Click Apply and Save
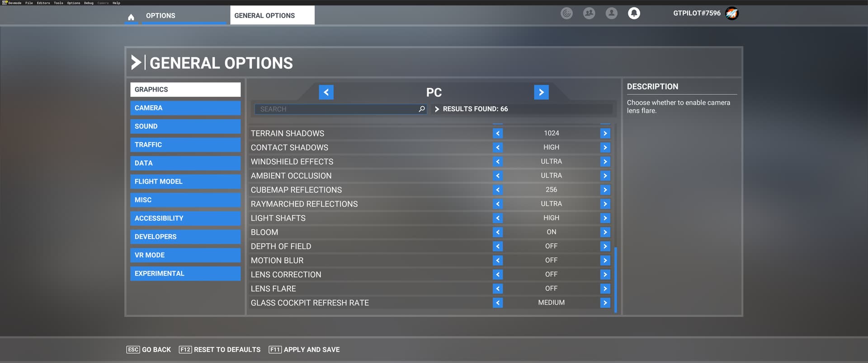The width and height of the screenshot is (868, 363). (304, 349)
